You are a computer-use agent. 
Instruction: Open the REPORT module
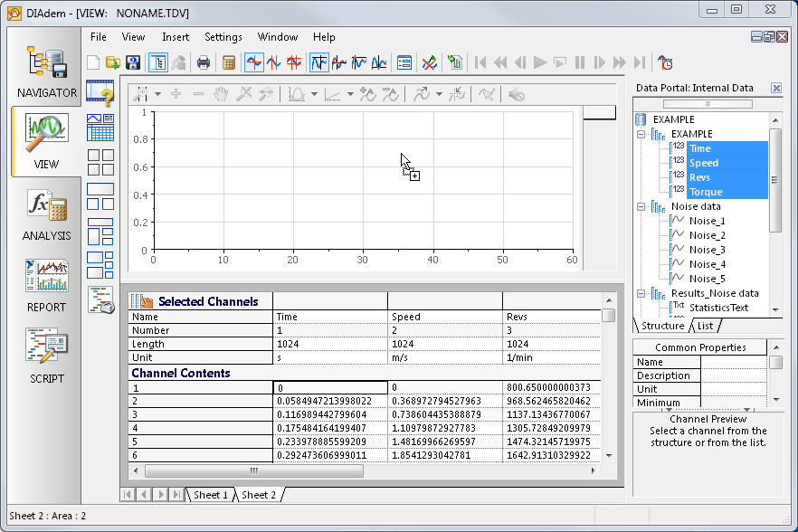[x=46, y=285]
